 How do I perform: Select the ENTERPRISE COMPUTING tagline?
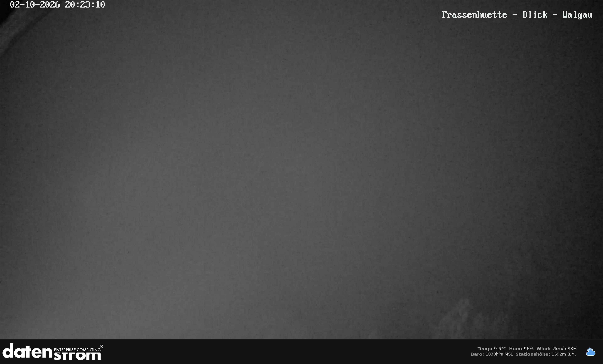pos(77,350)
